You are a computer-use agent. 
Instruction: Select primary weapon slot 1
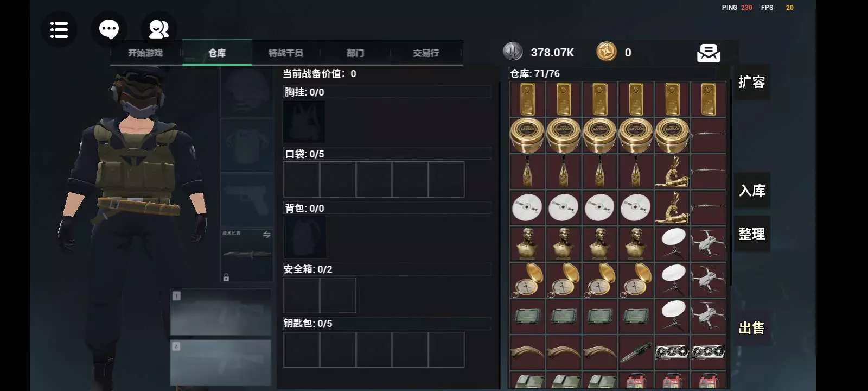221,312
